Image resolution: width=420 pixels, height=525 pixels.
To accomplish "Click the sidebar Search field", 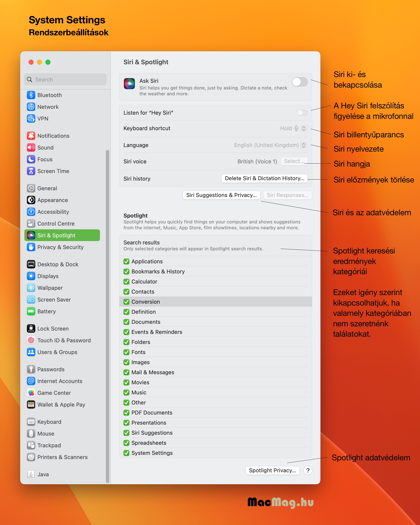I will pos(65,79).
